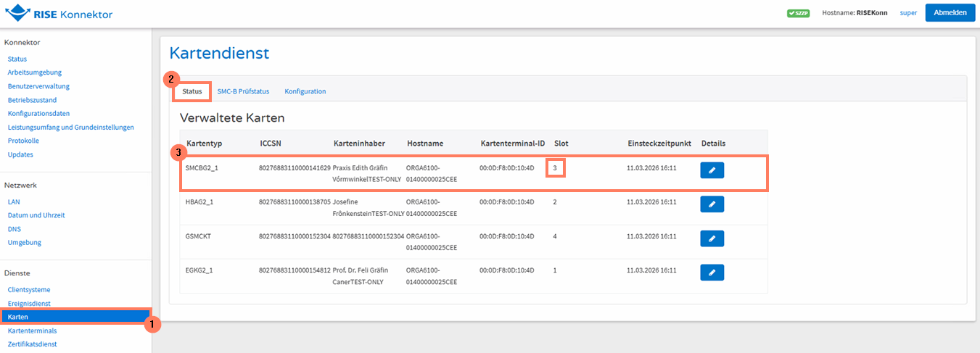Click slot value 2 in the HBAG2_1 row
Viewport: 980px width, 353px height.
click(x=555, y=202)
